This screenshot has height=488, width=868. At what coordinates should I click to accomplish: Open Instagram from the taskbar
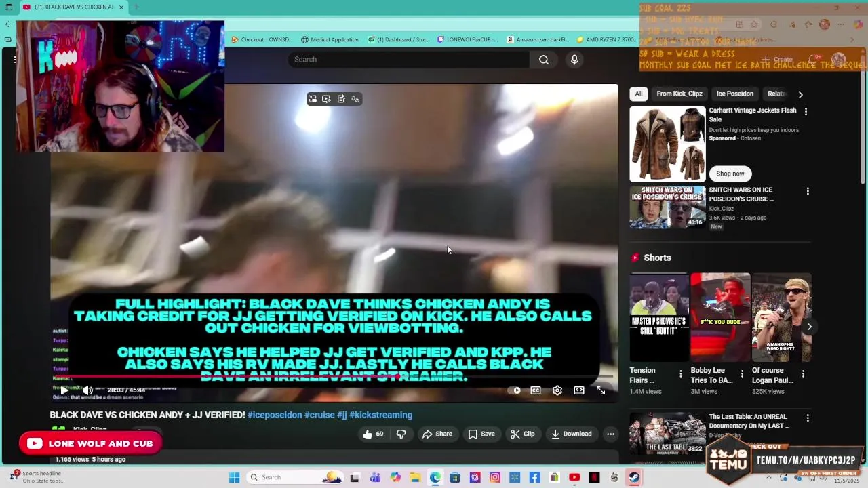(495, 477)
